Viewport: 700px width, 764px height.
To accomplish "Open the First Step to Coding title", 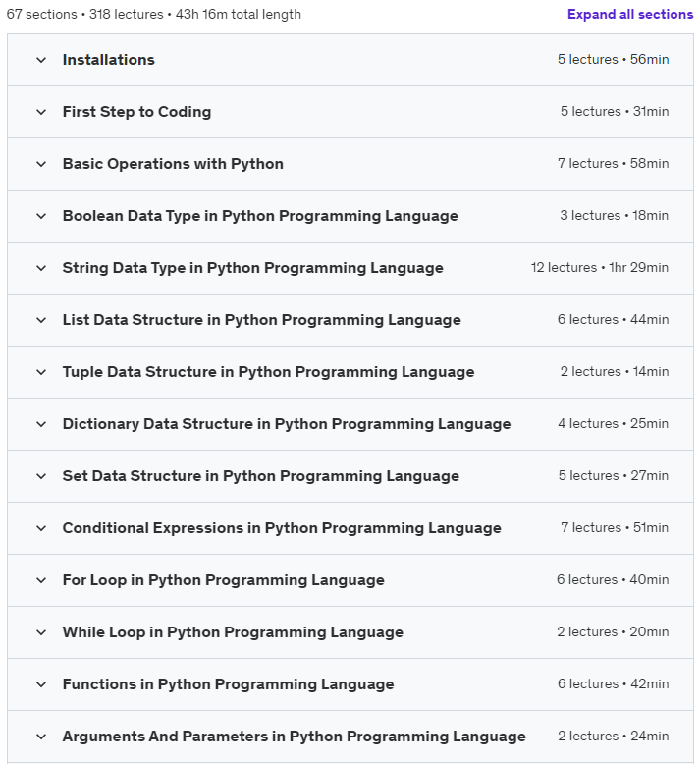I will tap(136, 112).
